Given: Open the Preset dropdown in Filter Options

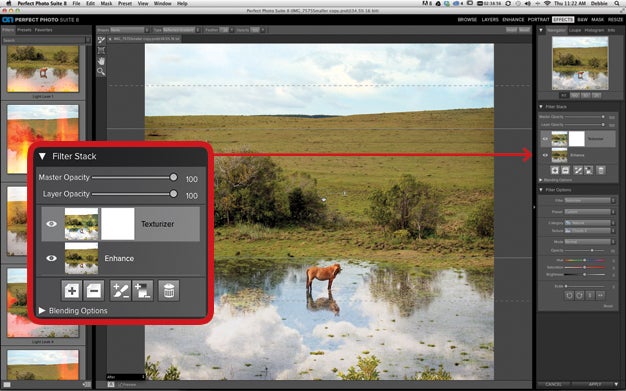Looking at the screenshot, I should [x=590, y=212].
